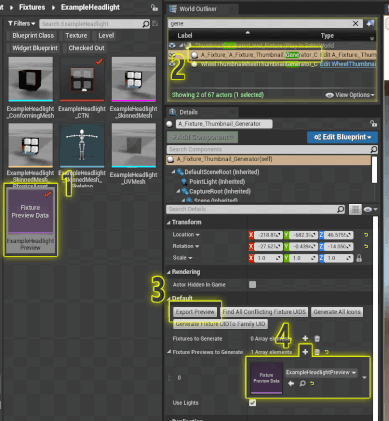Clear the World Outliner search text

click(x=355, y=23)
